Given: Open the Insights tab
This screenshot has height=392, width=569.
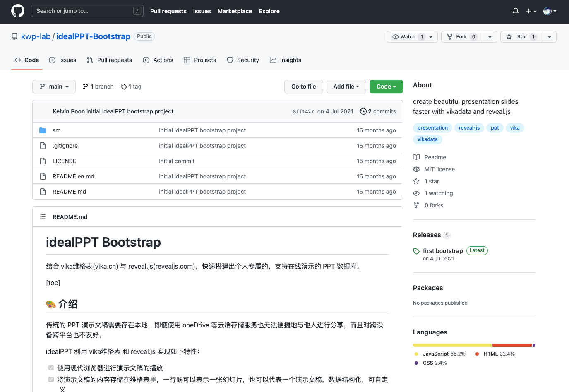Looking at the screenshot, I should point(286,60).
